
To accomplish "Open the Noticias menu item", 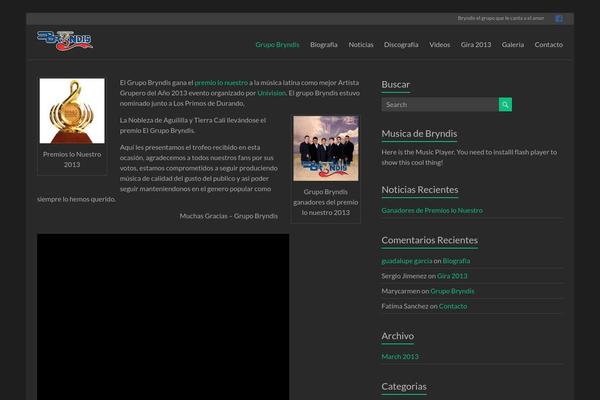I will point(361,44).
